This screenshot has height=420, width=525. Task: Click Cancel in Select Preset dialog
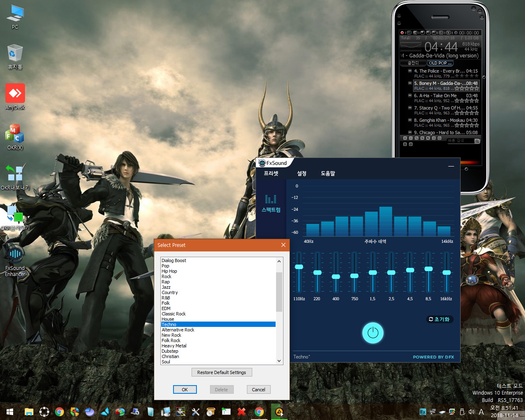coord(258,390)
